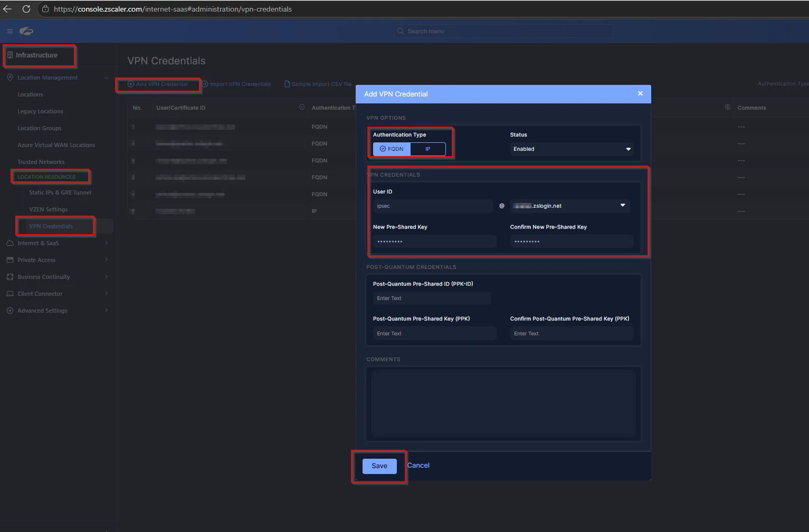Collapse the Location Management section
Screen dimensions: 809x532
coord(106,78)
